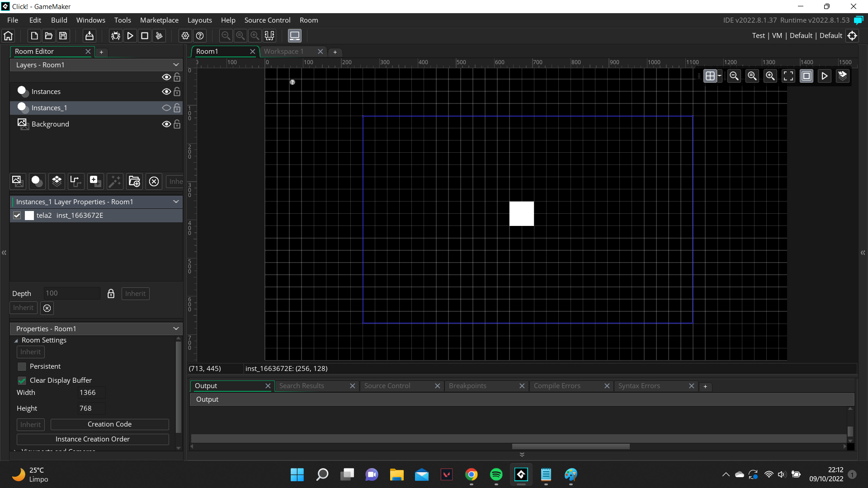
Task: Open the layer view options icon
Action: pyautogui.click(x=843, y=76)
